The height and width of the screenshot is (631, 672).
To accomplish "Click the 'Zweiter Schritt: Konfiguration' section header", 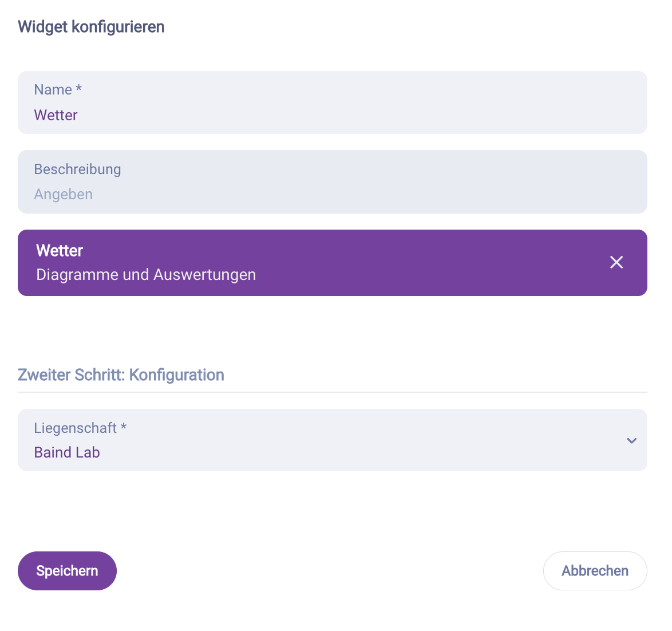I will click(121, 374).
